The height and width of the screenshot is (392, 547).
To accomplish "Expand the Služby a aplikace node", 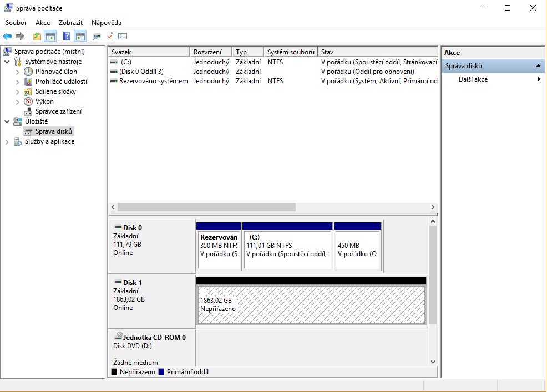I will coord(7,141).
